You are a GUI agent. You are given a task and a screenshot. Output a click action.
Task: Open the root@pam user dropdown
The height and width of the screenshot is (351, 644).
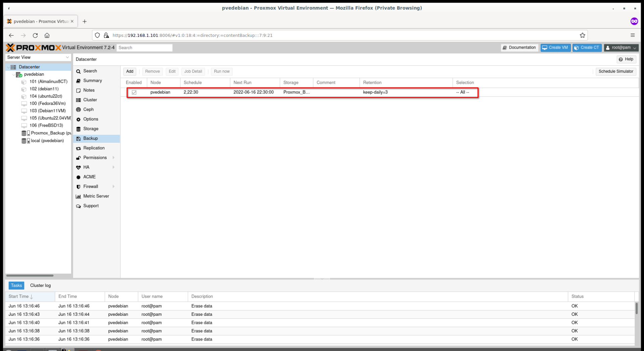point(621,48)
